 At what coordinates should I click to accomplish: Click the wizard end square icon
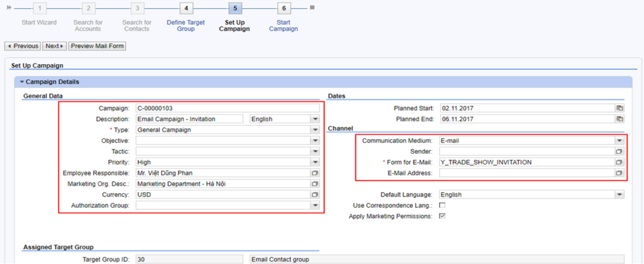312,8
